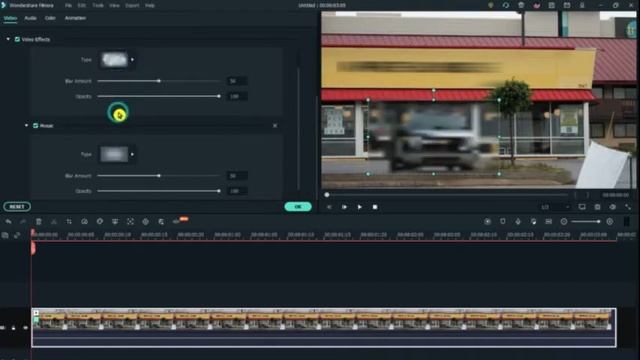Open the preview quality 1/2 dropdown

pos(556,207)
